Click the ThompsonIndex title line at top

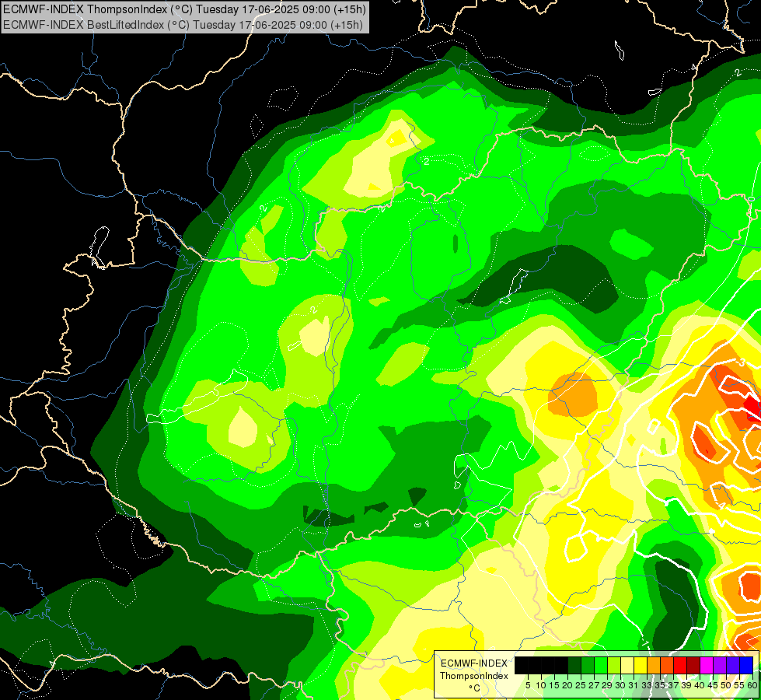pyautogui.click(x=184, y=9)
